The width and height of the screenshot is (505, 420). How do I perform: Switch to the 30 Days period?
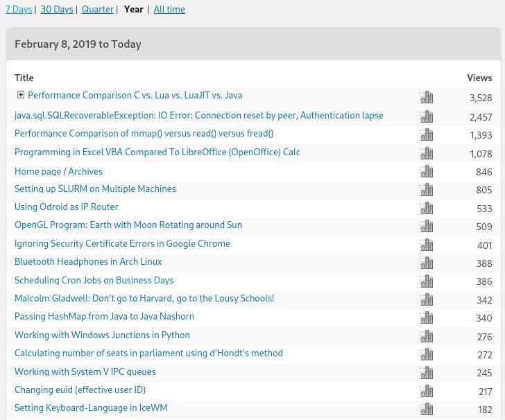point(57,10)
